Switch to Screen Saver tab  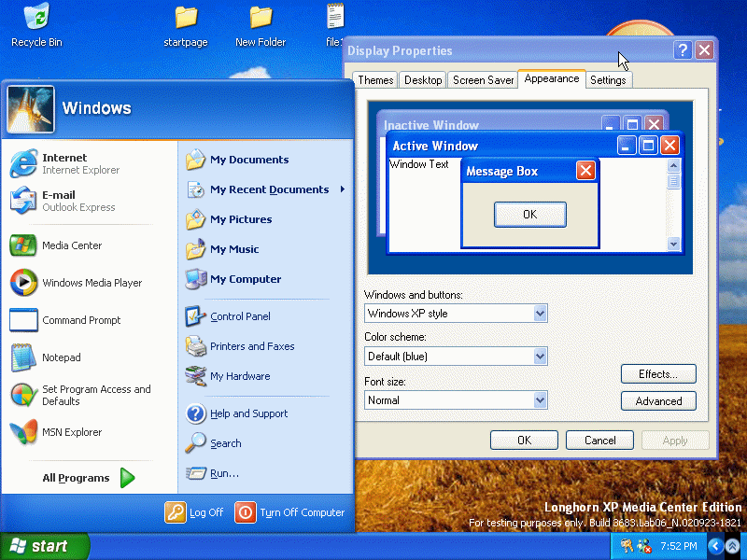coord(483,80)
